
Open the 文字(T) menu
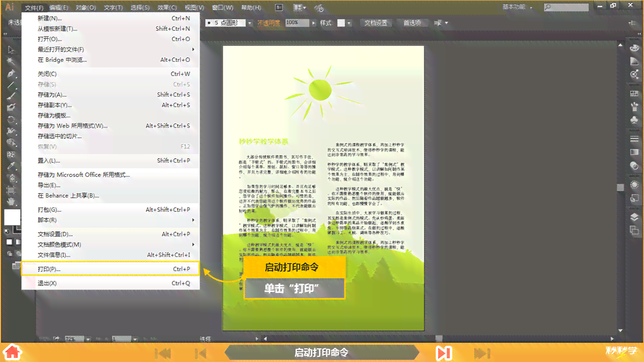tap(113, 8)
